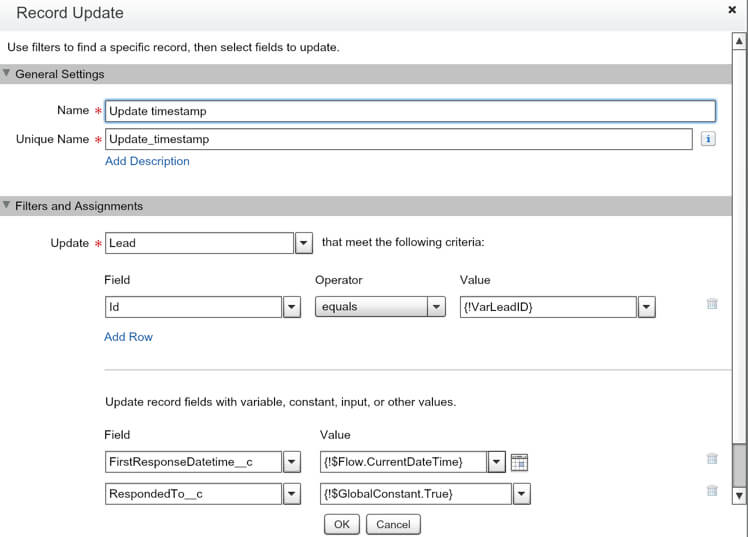The image size is (748, 537).
Task: Click the Add Row link
Action: click(128, 337)
